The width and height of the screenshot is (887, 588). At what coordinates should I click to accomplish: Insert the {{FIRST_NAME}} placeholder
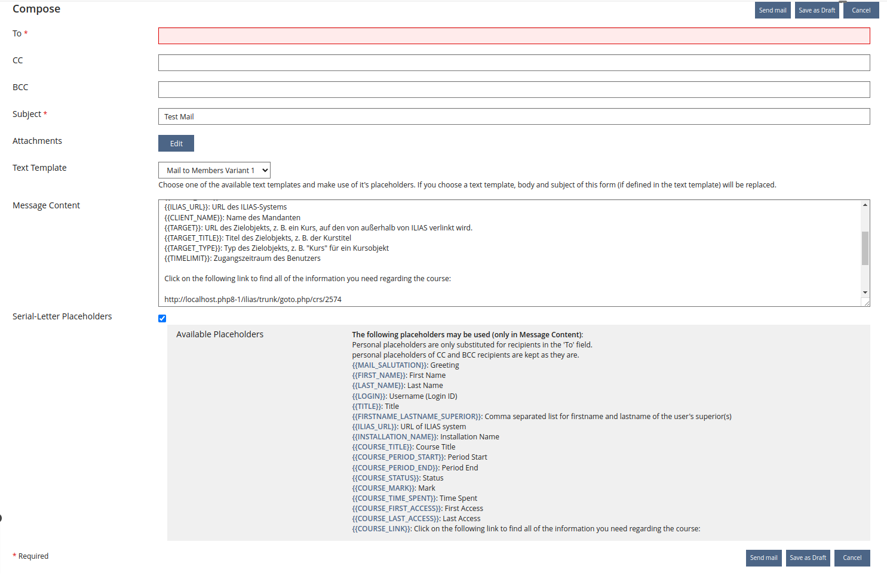click(x=379, y=375)
